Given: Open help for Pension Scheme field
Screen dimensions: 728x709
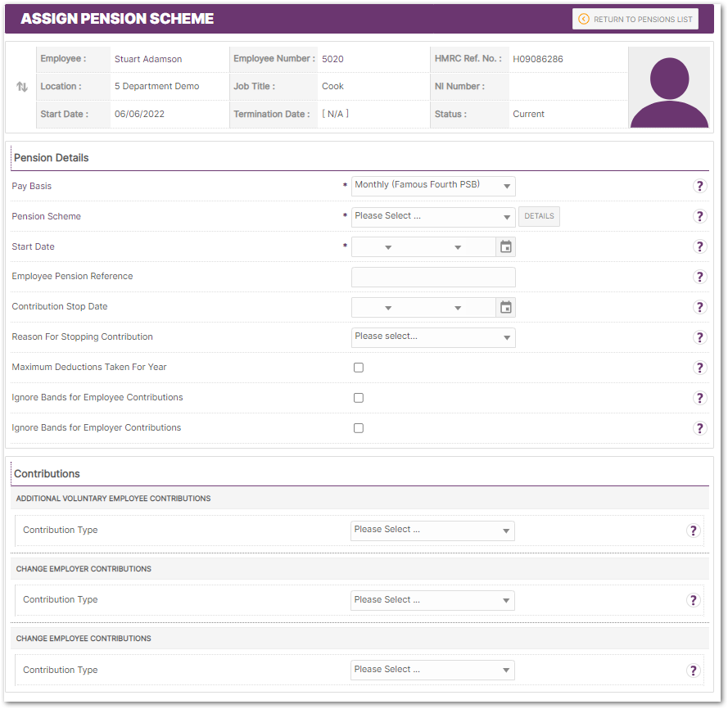Looking at the screenshot, I should [x=699, y=216].
